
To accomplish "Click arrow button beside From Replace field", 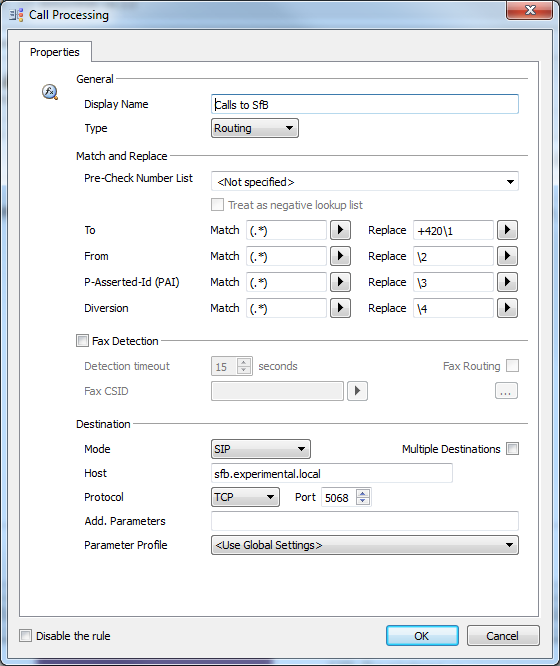I will point(507,256).
